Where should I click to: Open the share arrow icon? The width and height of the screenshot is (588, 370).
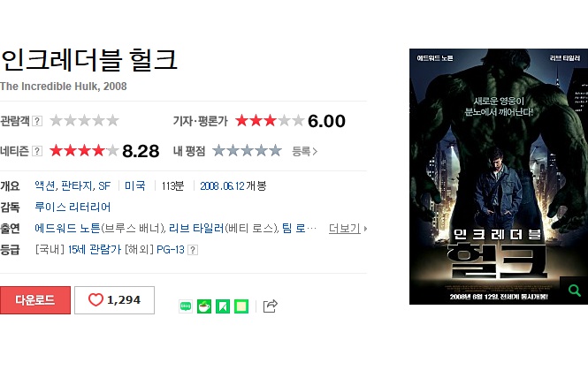pyautogui.click(x=271, y=306)
